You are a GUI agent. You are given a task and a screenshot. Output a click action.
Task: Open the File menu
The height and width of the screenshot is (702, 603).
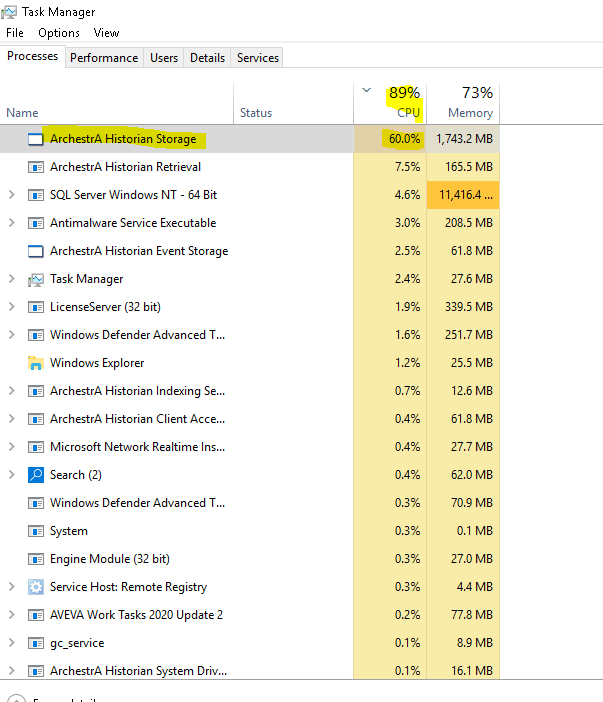pyautogui.click(x=15, y=33)
